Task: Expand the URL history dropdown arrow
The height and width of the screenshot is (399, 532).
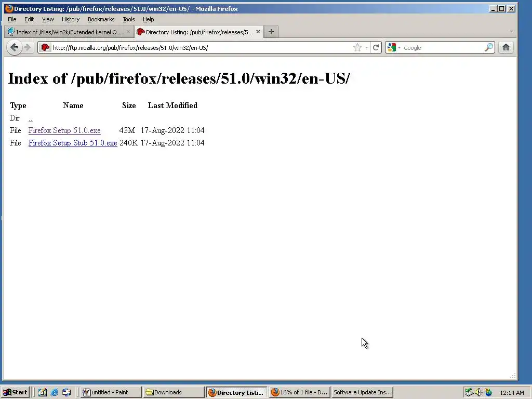Action: point(366,47)
